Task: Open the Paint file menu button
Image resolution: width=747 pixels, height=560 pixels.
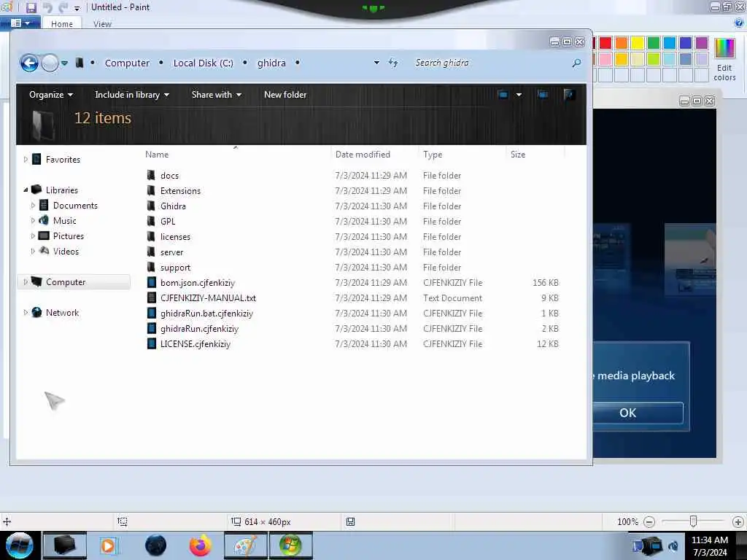Action: click(x=20, y=23)
